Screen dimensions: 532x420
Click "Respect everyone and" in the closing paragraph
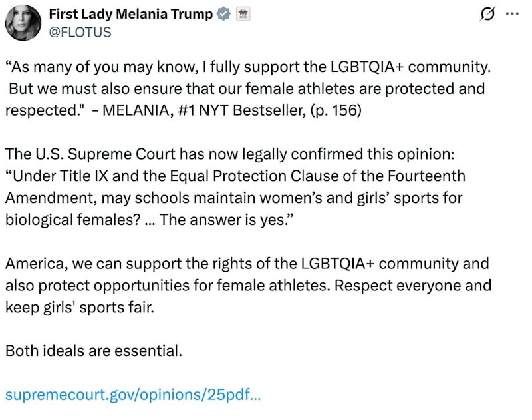pyautogui.click(x=413, y=286)
